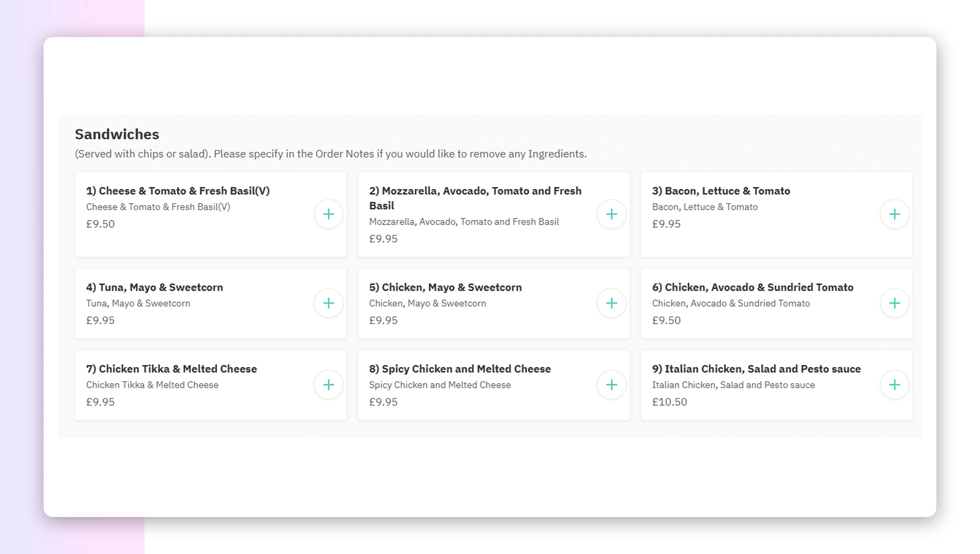This screenshot has height=554, width=980.
Task: Open the Bacon, Lettuce & Tomato item title
Action: tap(721, 191)
